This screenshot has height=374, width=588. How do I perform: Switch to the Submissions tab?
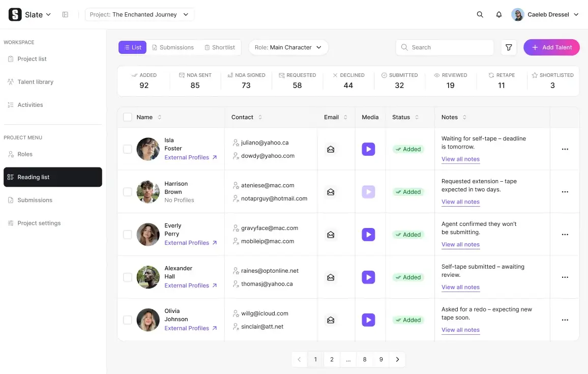click(173, 47)
